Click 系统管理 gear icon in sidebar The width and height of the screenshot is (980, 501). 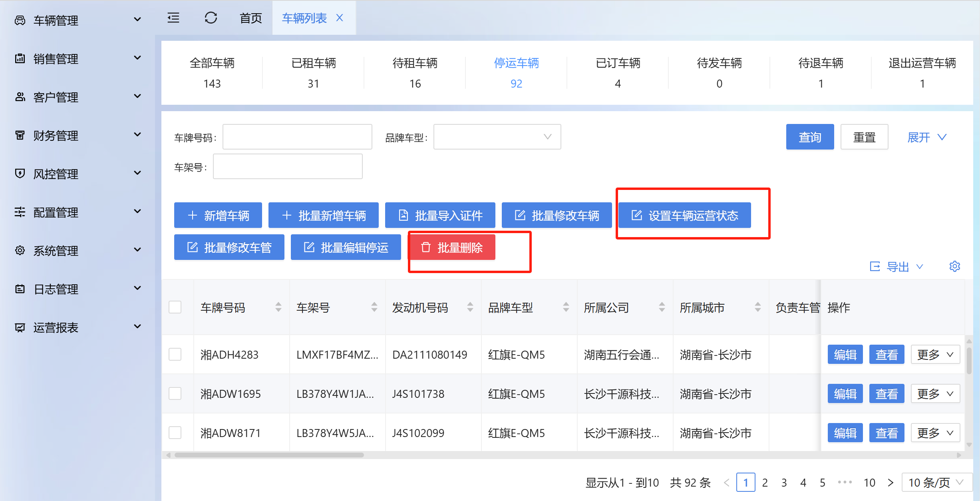[x=20, y=251]
